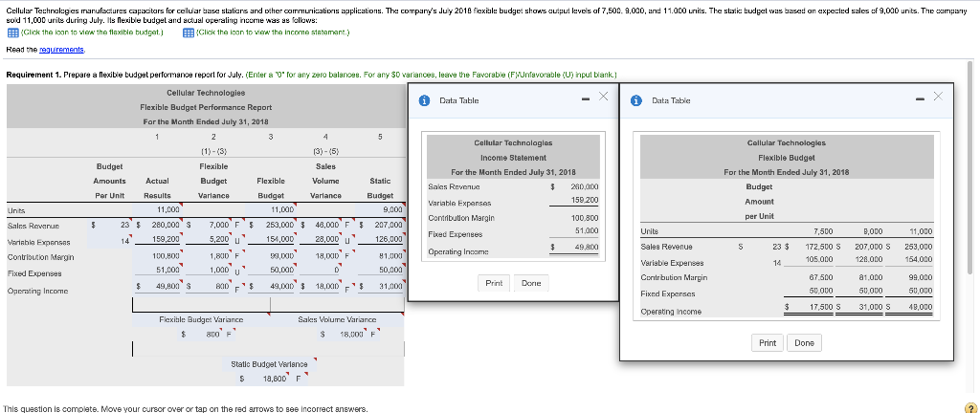Click Operating Income 49,800 in Income Statement popup

pos(587,248)
